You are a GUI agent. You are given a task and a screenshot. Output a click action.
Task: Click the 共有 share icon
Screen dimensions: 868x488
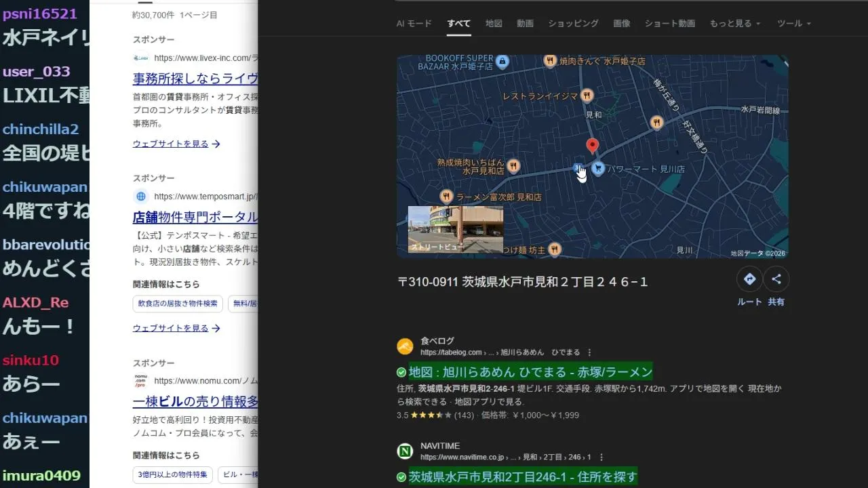click(776, 279)
